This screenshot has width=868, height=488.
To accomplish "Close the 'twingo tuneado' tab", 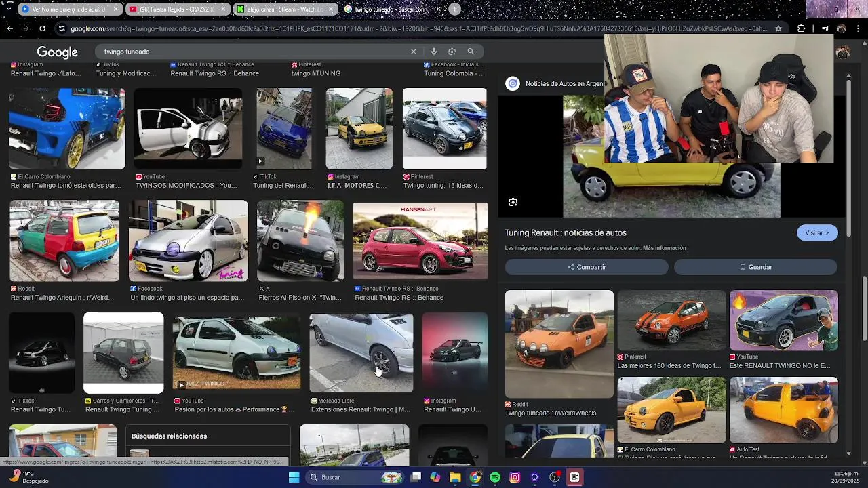I will [437, 9].
